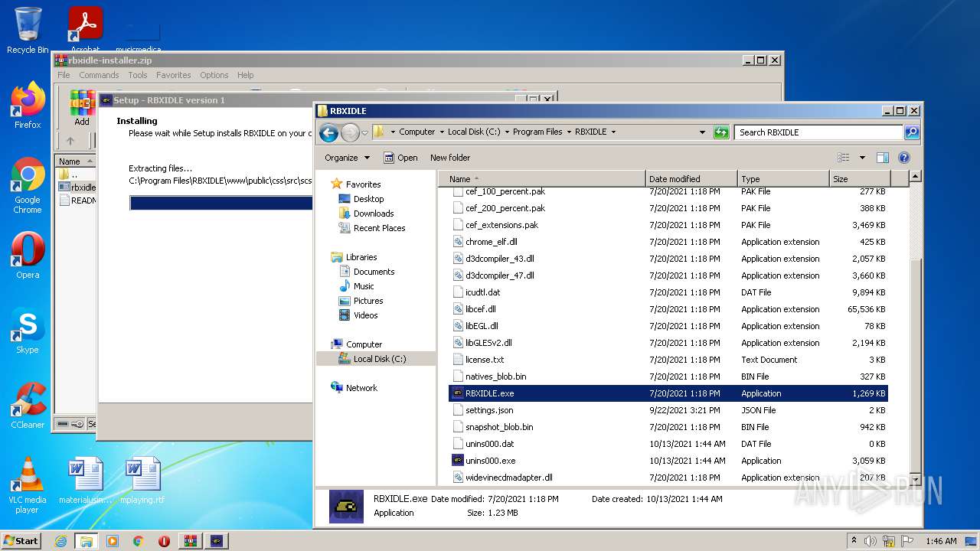This screenshot has width=980, height=551.
Task: Click the Add icon in WinRAR toolbar
Action: [82, 107]
